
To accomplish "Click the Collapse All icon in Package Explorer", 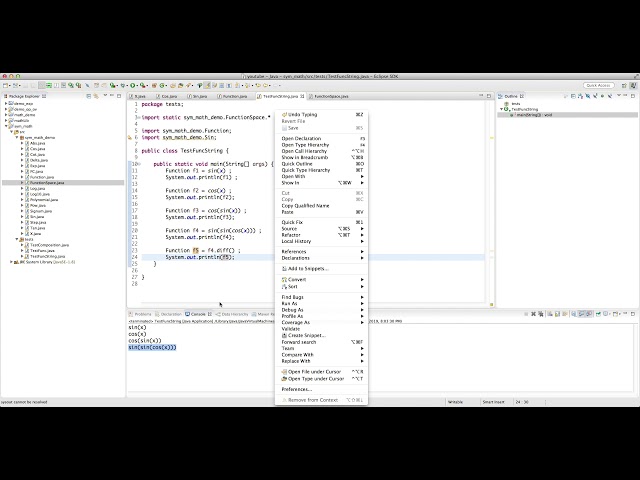I will click(x=88, y=96).
